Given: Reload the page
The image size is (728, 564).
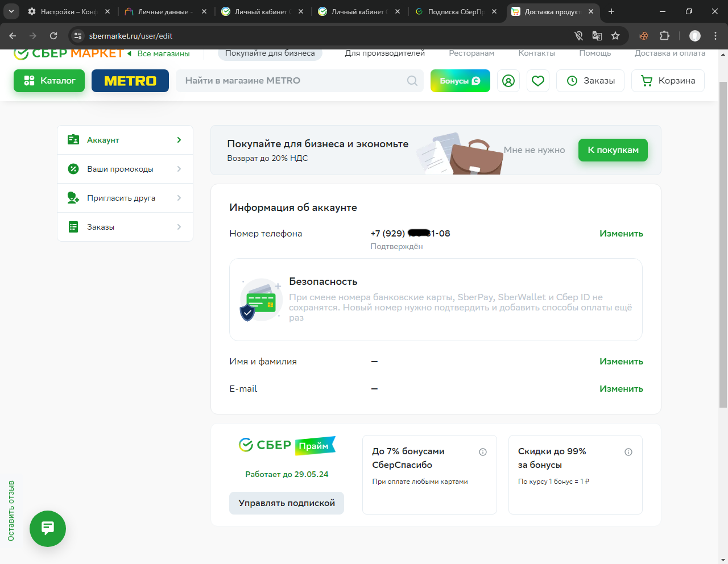Looking at the screenshot, I should click(x=53, y=36).
